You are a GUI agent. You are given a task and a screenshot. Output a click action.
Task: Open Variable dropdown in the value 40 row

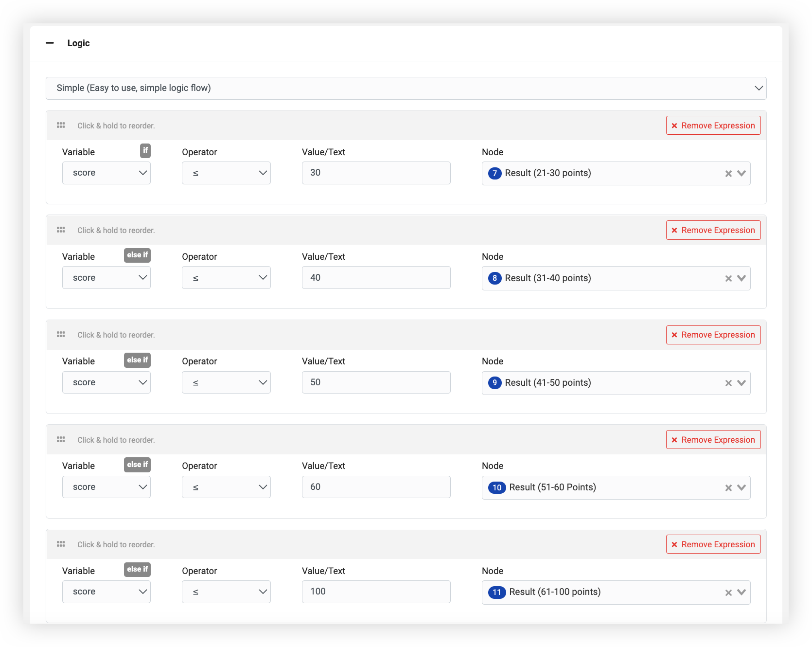[x=106, y=278]
